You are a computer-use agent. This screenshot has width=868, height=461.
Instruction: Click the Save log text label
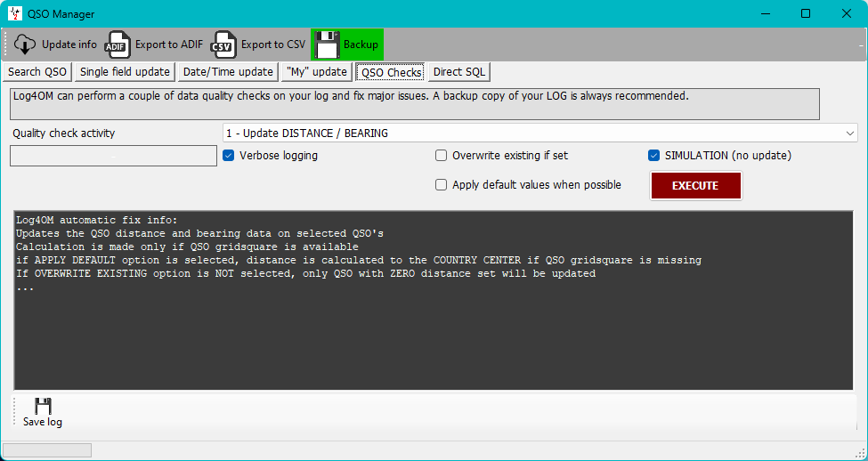pos(43,422)
